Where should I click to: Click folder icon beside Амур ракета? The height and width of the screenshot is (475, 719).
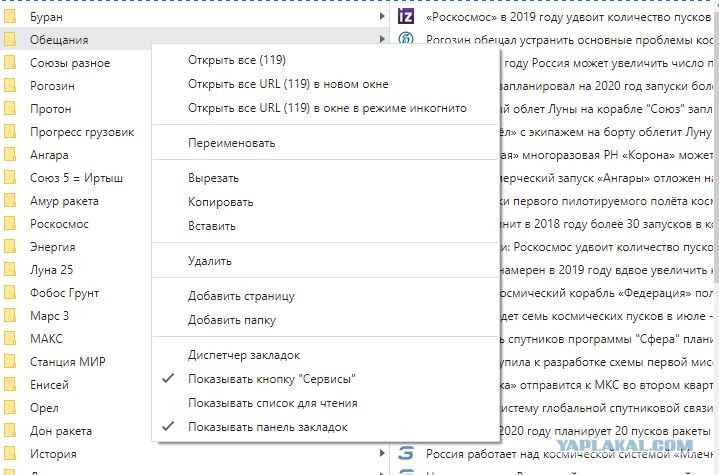[x=10, y=201]
